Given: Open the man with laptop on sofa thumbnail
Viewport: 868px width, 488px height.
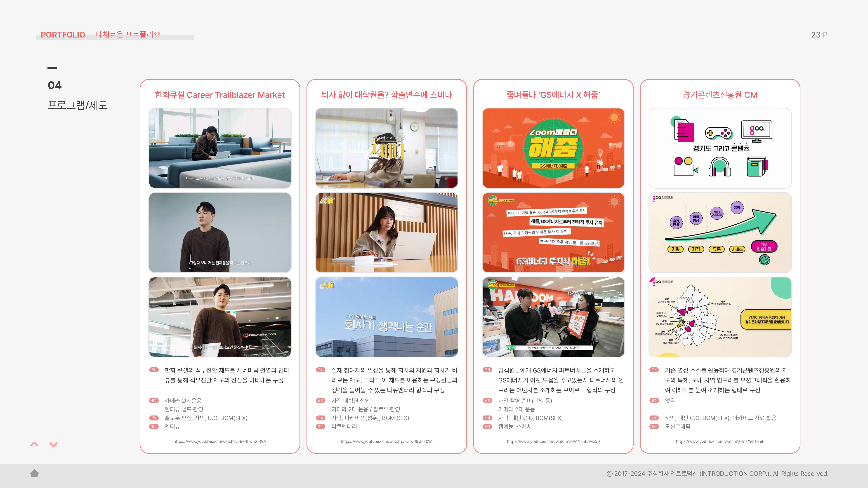Looking at the screenshot, I should (220, 148).
